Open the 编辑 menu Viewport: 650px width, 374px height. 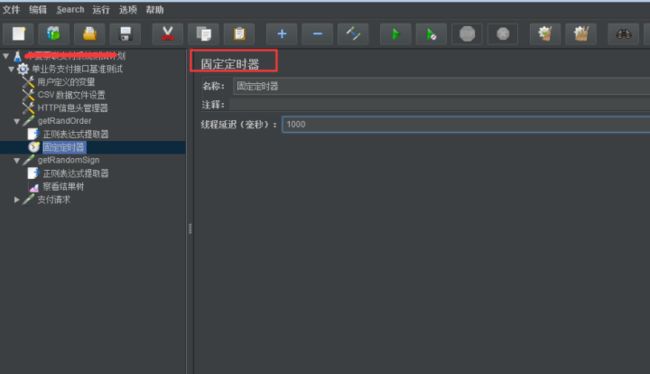pos(38,10)
